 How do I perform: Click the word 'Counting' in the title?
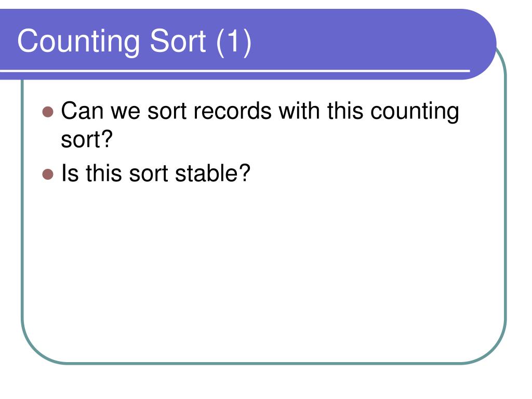(78, 42)
